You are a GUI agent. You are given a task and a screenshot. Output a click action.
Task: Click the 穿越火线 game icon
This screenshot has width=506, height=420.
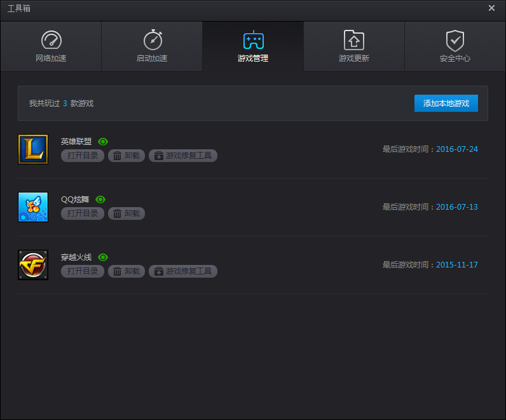33,265
